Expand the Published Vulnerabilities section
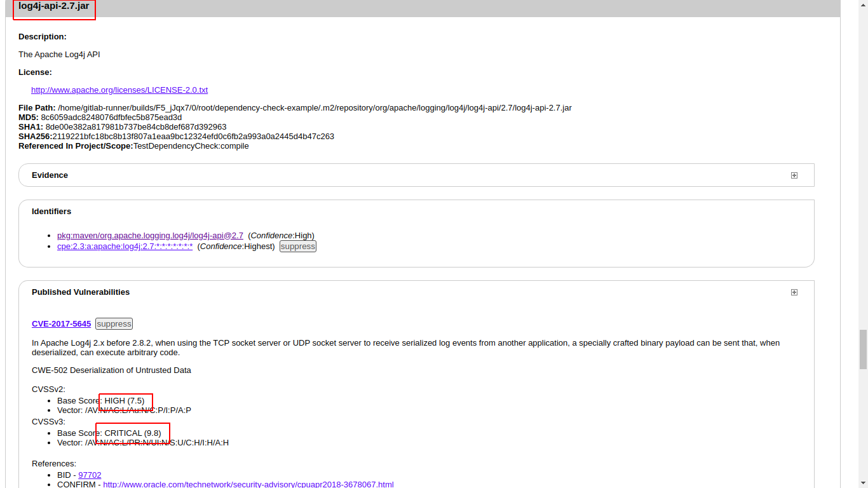Image resolution: width=868 pixels, height=488 pixels. tap(794, 292)
